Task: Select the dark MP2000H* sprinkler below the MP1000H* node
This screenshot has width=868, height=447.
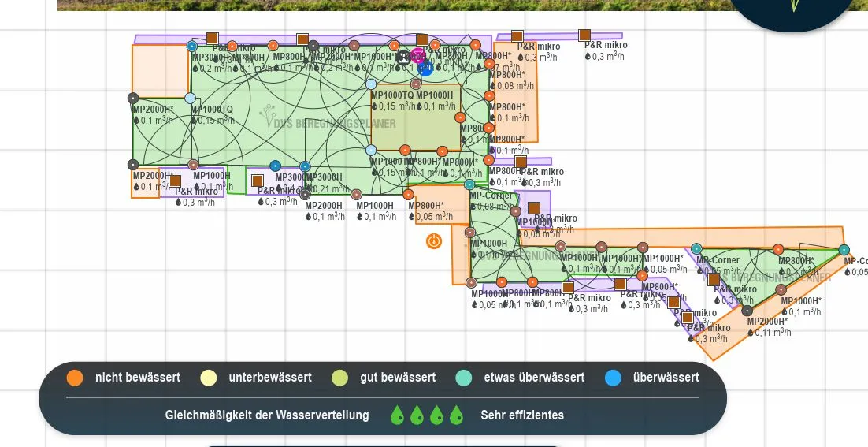Action: pyautogui.click(x=747, y=311)
